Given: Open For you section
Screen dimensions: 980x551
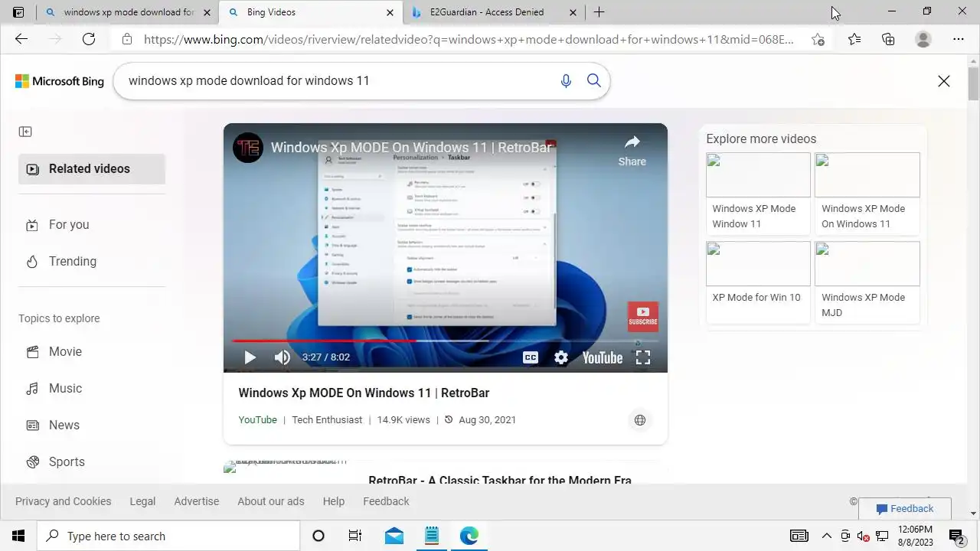Looking at the screenshot, I should [92, 224].
